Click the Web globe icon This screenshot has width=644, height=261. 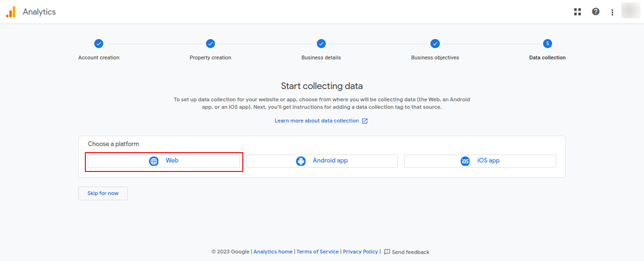pyautogui.click(x=154, y=161)
